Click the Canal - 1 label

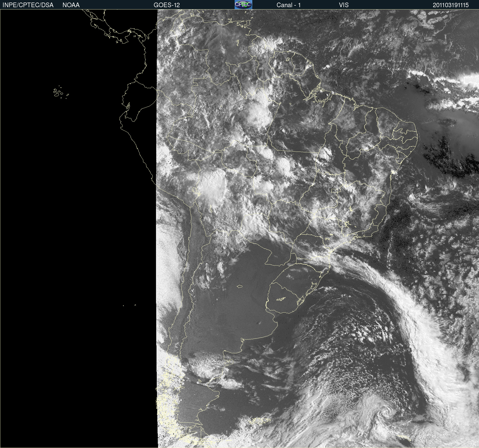tap(289, 5)
